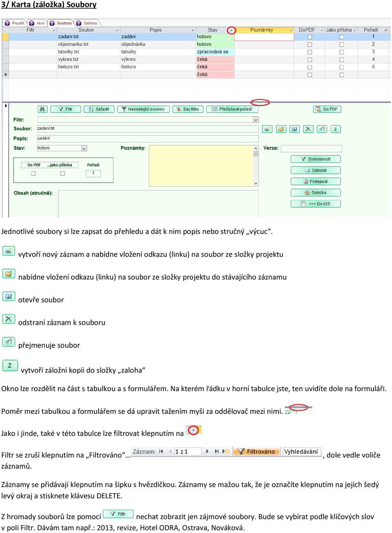Tick DoPDF checkbox for objednavka.txt row
Viewport: 392px width, 533px height.
310,44
